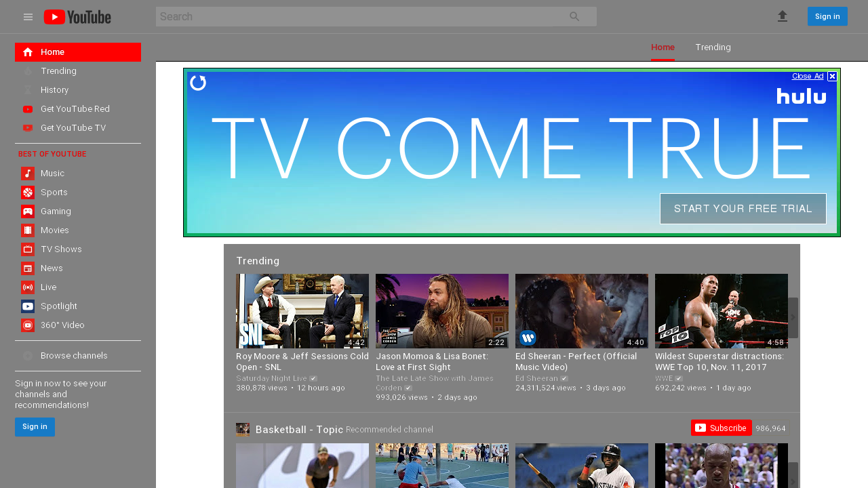Expand Trending row with the right arrow
This screenshot has width=868, height=488.
793,318
